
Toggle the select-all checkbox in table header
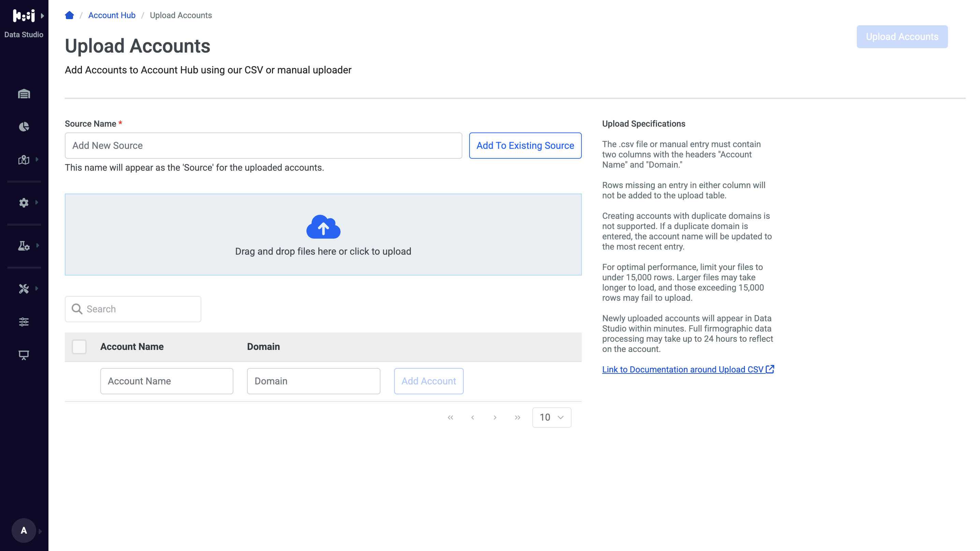(x=79, y=347)
